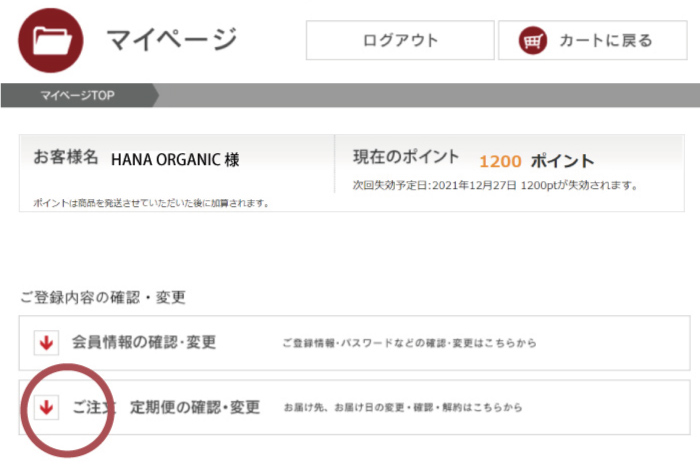Viewport: 700px width, 476px height.
Task: Click description ご登録情報・パスワードなどの確認
Action: click(409, 343)
